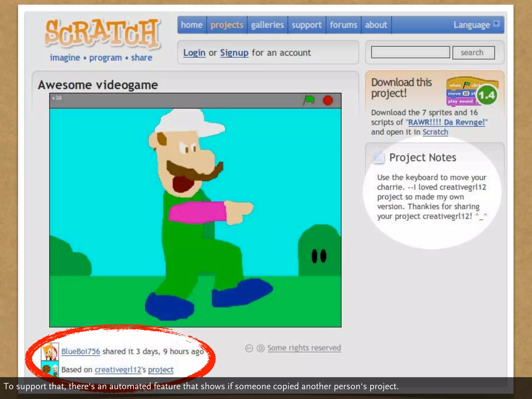This screenshot has height=399, width=532.
Task: Open the projects tab
Action: [227, 25]
